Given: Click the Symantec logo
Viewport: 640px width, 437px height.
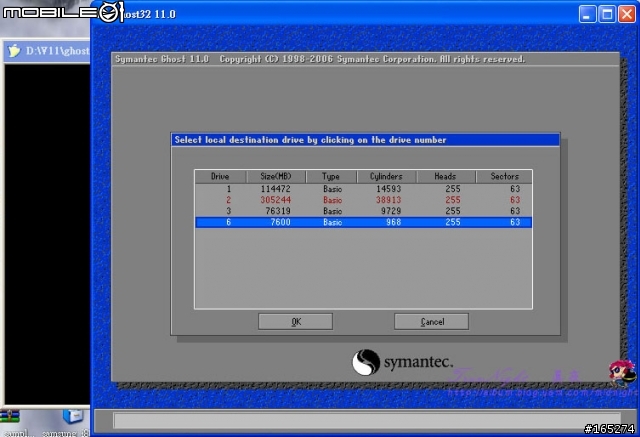Looking at the screenshot, I should [x=402, y=362].
